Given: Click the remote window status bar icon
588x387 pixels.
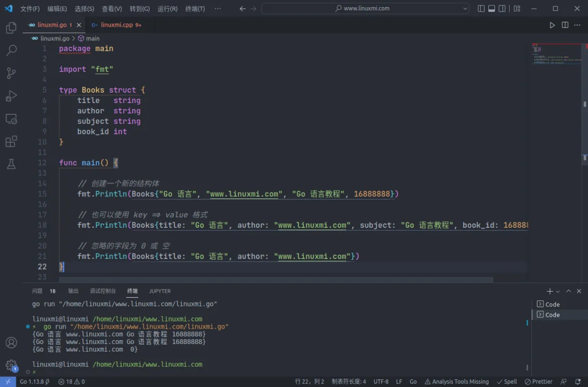Looking at the screenshot, I should tap(8, 382).
